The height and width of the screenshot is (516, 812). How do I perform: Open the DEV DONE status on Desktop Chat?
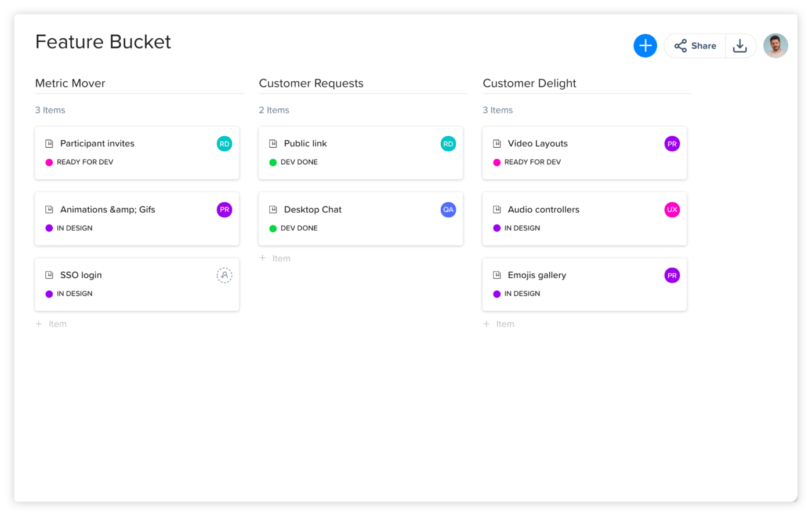click(x=299, y=228)
